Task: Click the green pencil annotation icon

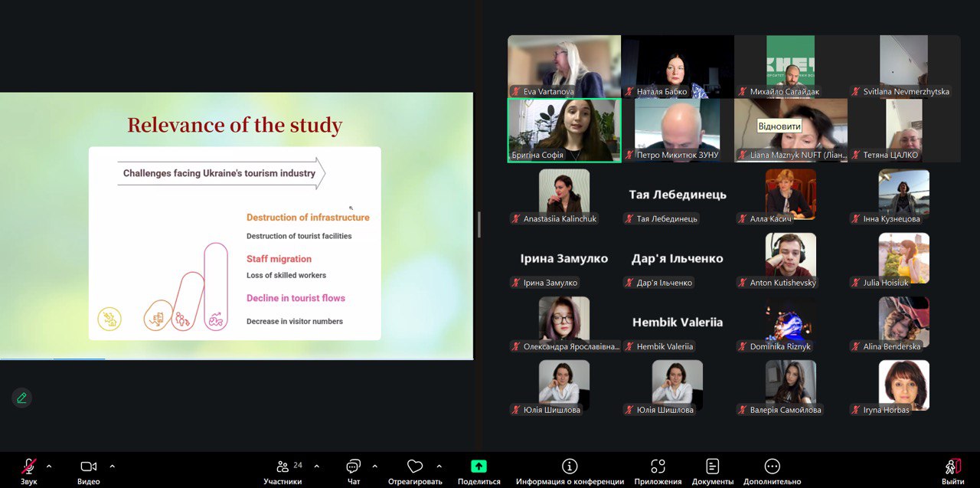Action: [x=21, y=398]
